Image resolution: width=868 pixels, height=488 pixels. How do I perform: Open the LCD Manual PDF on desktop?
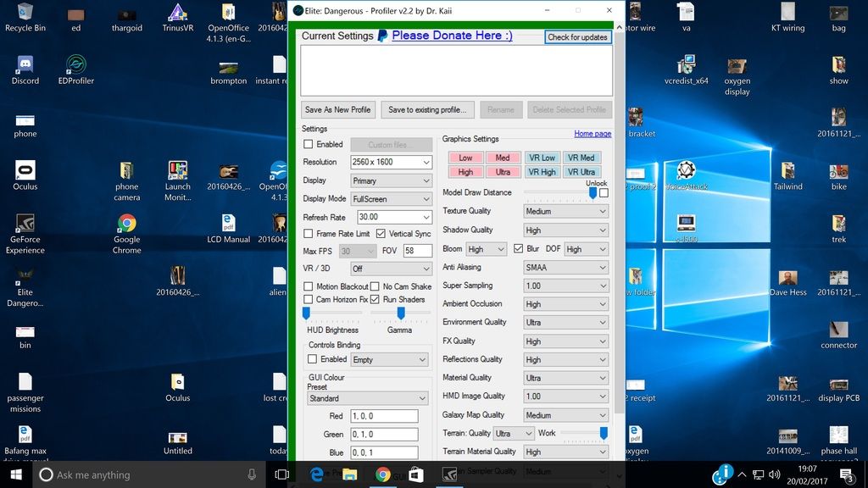point(229,229)
